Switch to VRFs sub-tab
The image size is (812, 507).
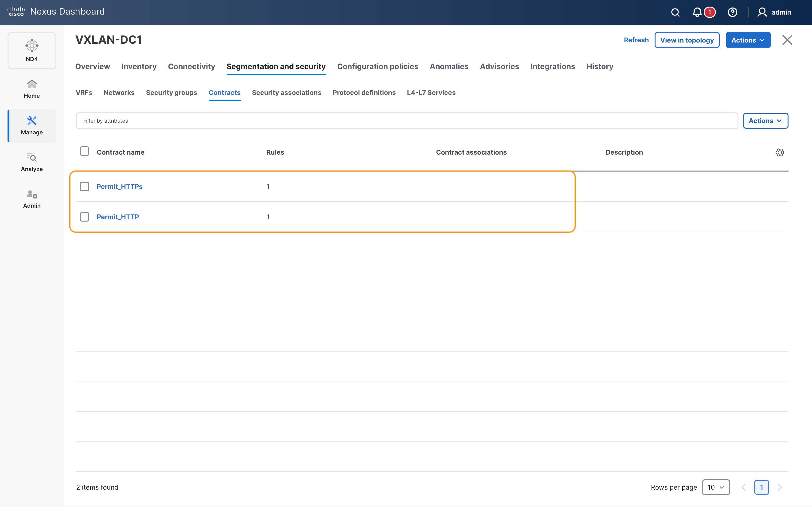tap(84, 93)
